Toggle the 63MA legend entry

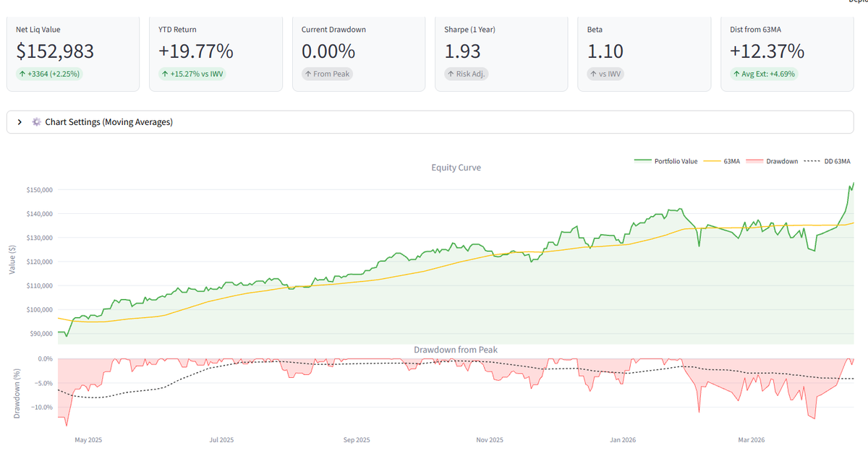[x=721, y=161]
